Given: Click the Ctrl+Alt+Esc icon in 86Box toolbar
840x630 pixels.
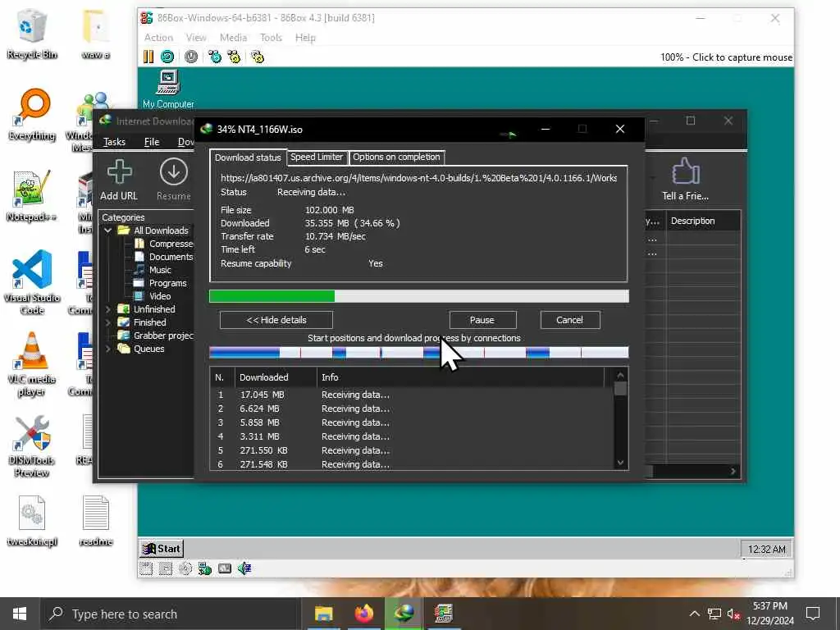Looking at the screenshot, I should (234, 57).
